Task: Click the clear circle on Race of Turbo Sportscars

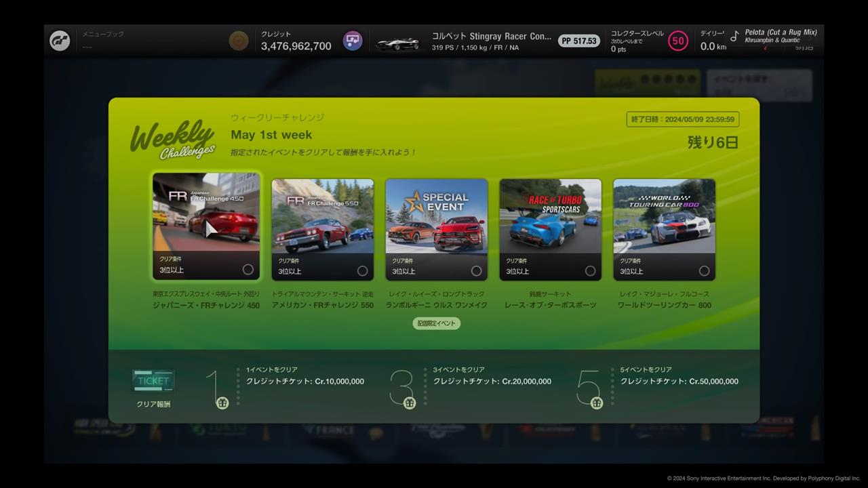Action: point(591,271)
